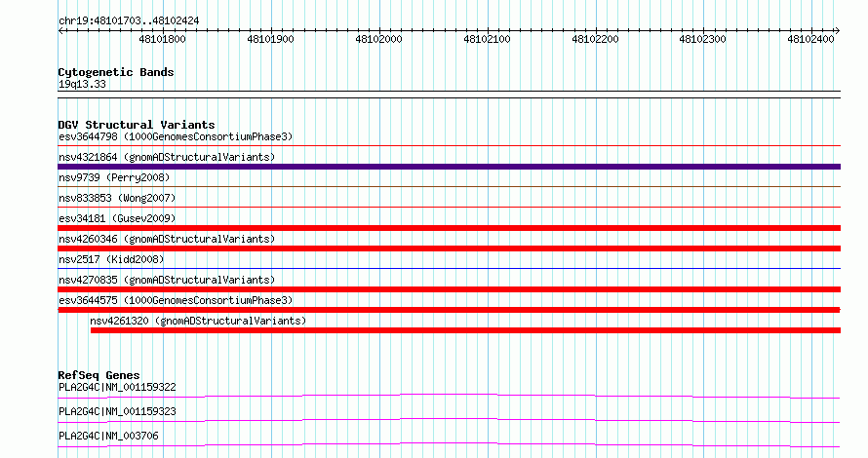Open variant nsv4321864 label
The height and width of the screenshot is (458, 868).
167,157
